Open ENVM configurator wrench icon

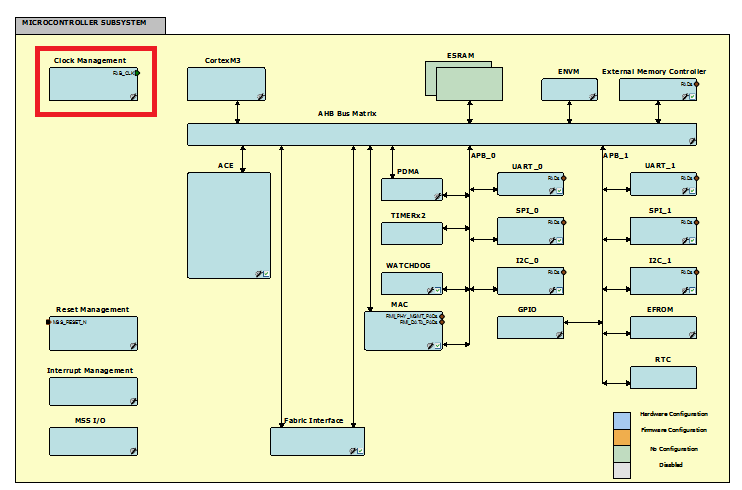coord(591,96)
